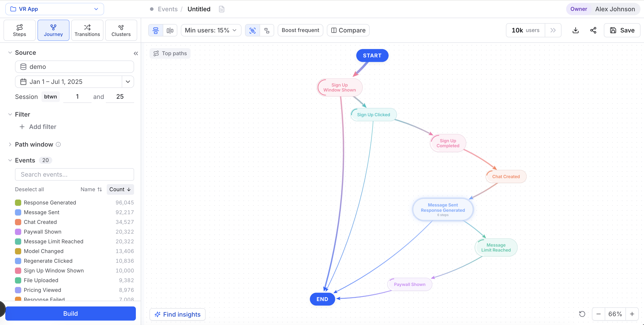Click the Search events input field
644x325 pixels.
point(75,174)
